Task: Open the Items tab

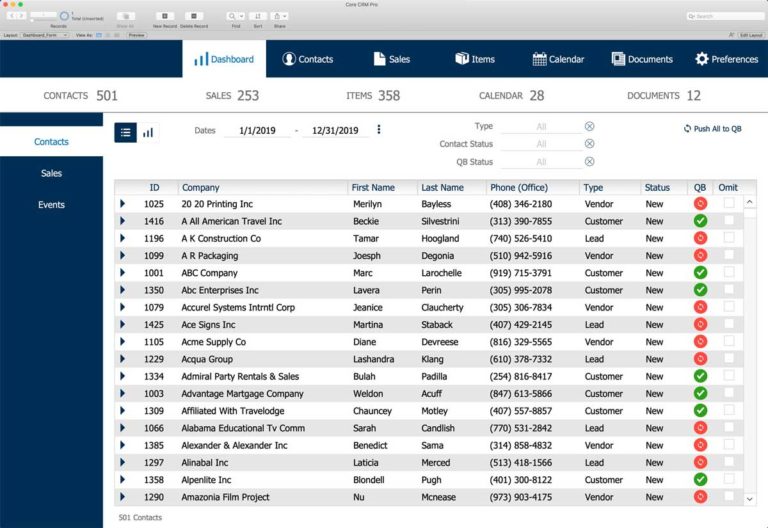Action: click(x=475, y=59)
